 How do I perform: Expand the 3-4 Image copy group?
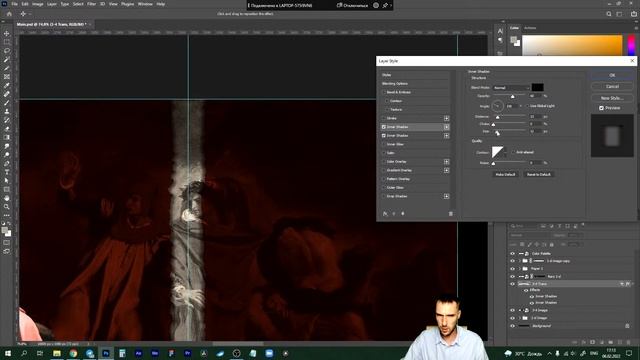[520, 261]
